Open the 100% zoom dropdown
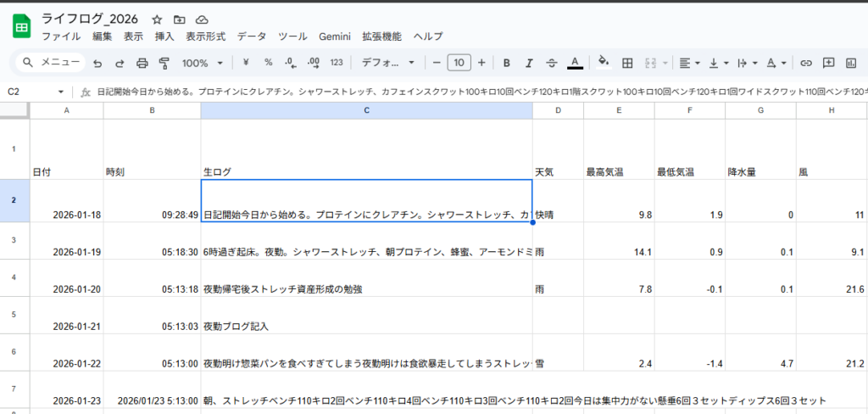This screenshot has width=868, height=414. click(203, 63)
